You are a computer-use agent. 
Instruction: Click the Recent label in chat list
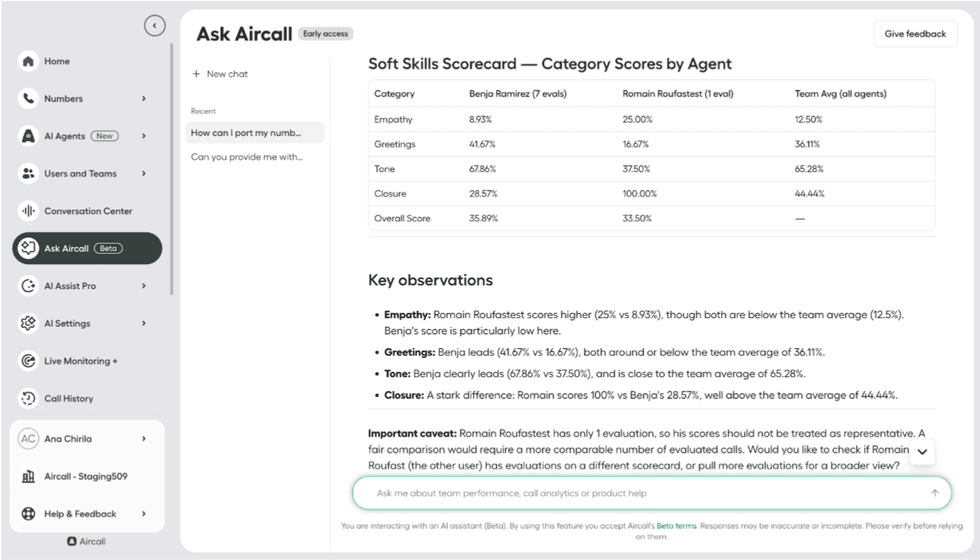coord(204,111)
